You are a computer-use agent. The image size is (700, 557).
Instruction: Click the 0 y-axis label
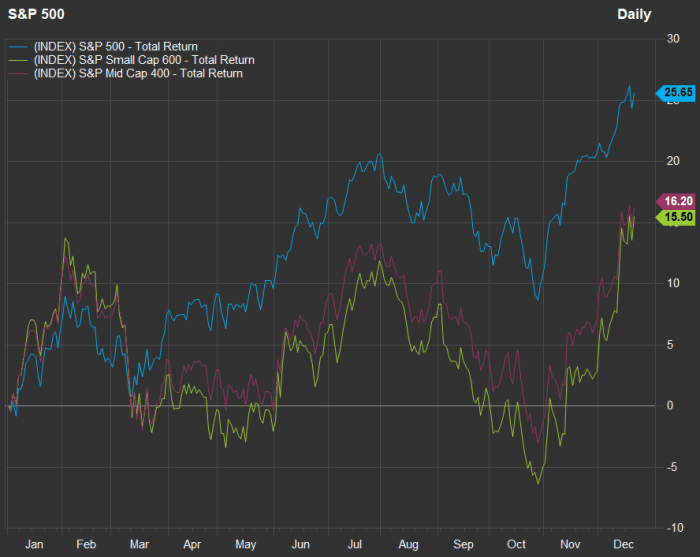(670, 406)
